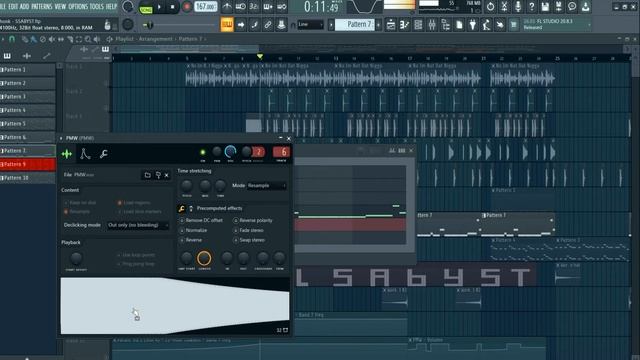The width and height of the screenshot is (640, 360).
Task: Open the Piano roll view icon
Action: [x=404, y=25]
